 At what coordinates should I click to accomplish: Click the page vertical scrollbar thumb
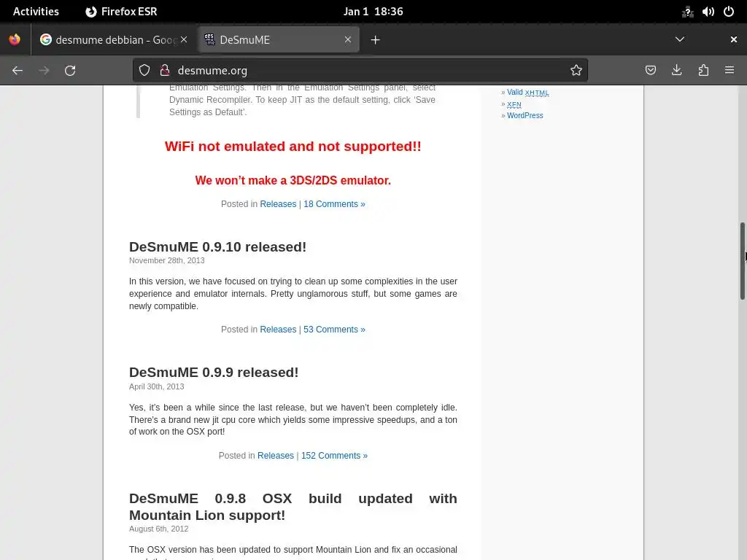(x=742, y=261)
